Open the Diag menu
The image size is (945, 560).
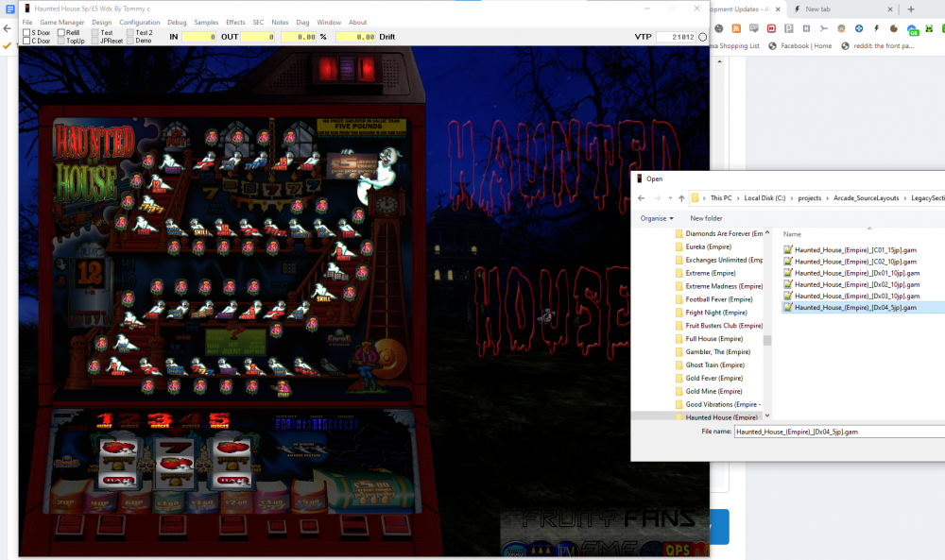click(x=302, y=23)
